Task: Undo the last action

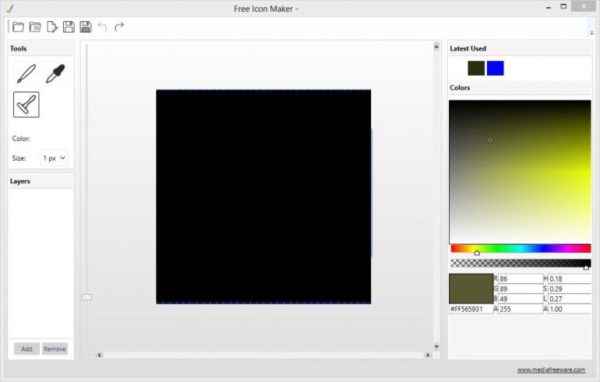Action: [x=102, y=26]
